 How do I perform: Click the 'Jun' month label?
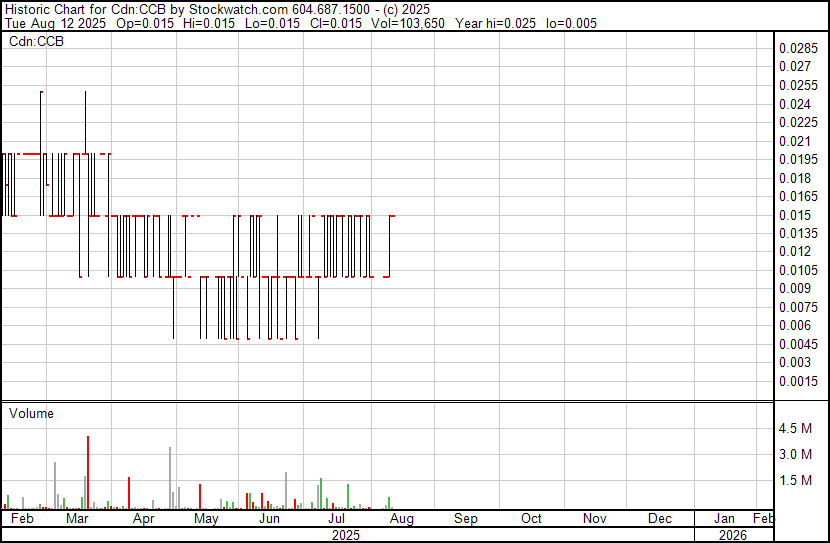[269, 518]
